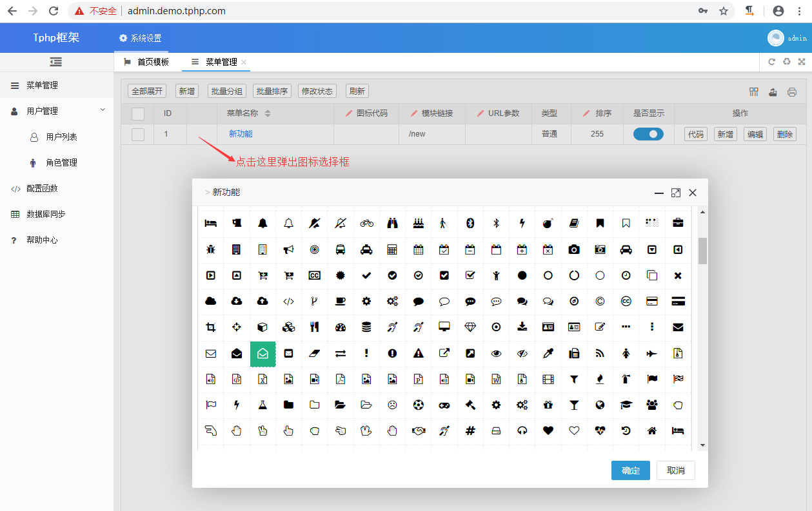Collapse the 用户管理 sidebar chevron

(x=103, y=110)
